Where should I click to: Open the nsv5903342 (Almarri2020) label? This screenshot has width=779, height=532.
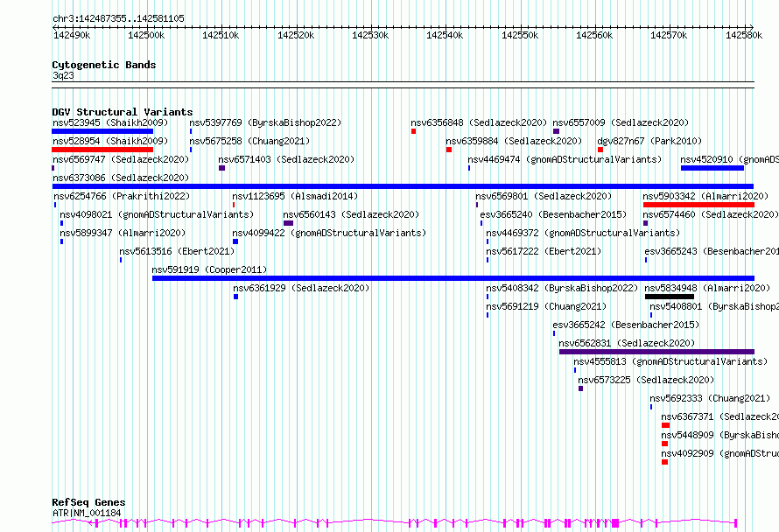coord(705,196)
